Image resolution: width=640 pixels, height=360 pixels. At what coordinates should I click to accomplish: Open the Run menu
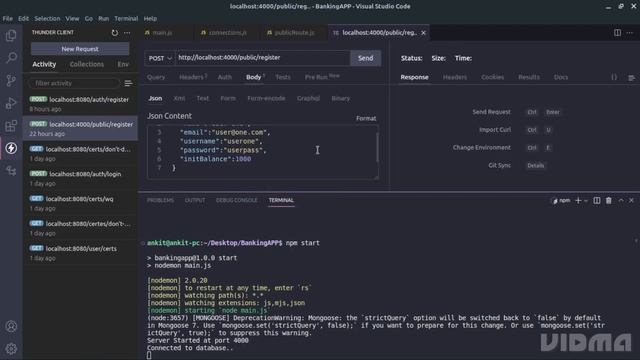[x=104, y=18]
